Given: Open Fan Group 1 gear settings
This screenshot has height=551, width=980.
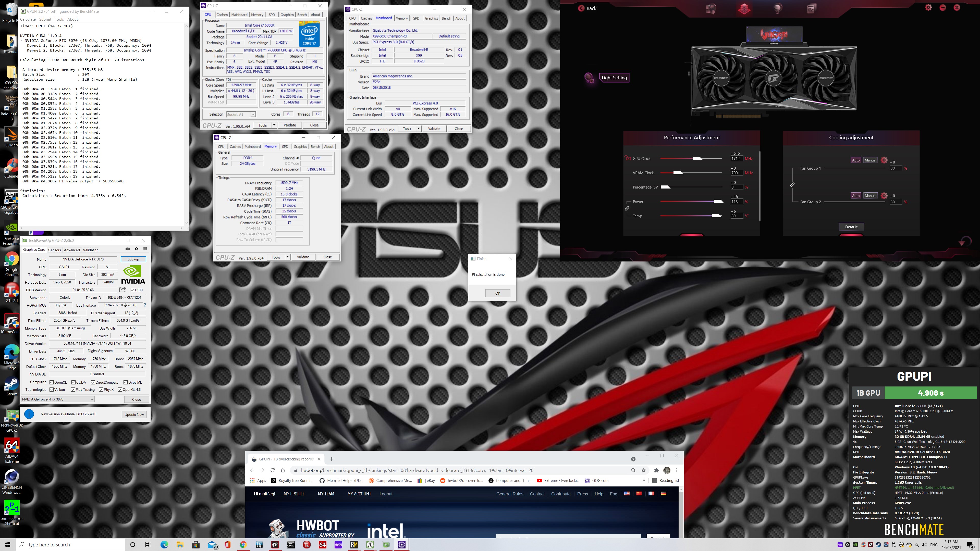Looking at the screenshot, I should coord(884,160).
